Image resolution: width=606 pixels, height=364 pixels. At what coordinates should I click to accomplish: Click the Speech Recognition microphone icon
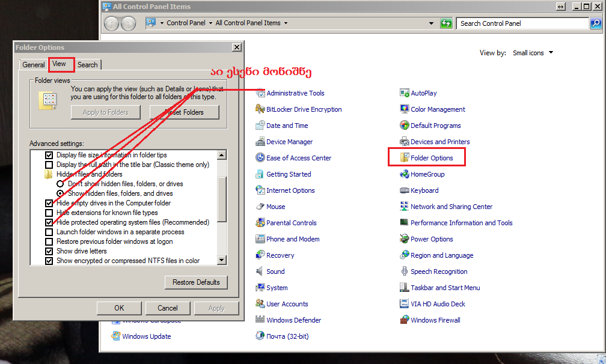click(x=404, y=271)
